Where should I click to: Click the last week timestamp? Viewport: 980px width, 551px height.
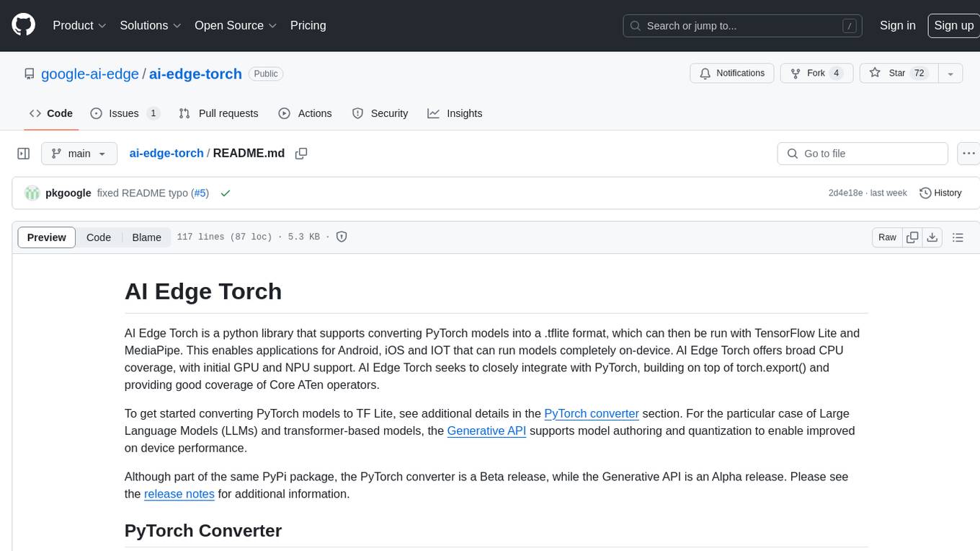pos(889,193)
